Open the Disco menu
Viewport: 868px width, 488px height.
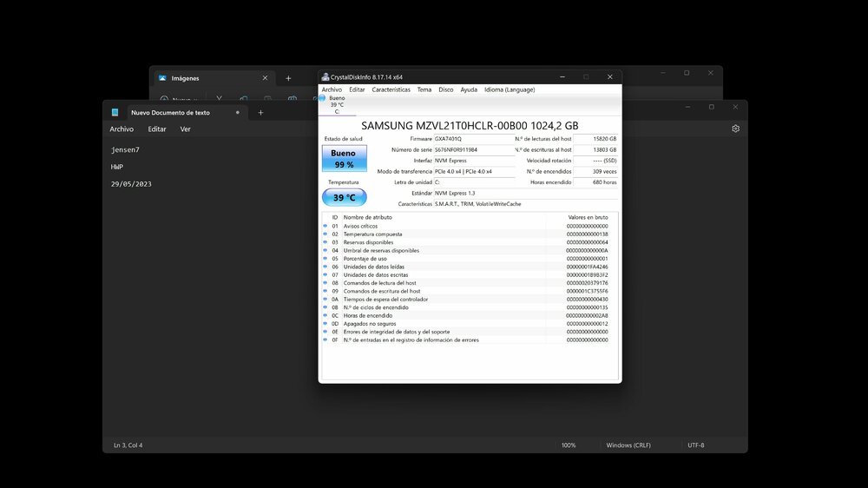(x=445, y=89)
